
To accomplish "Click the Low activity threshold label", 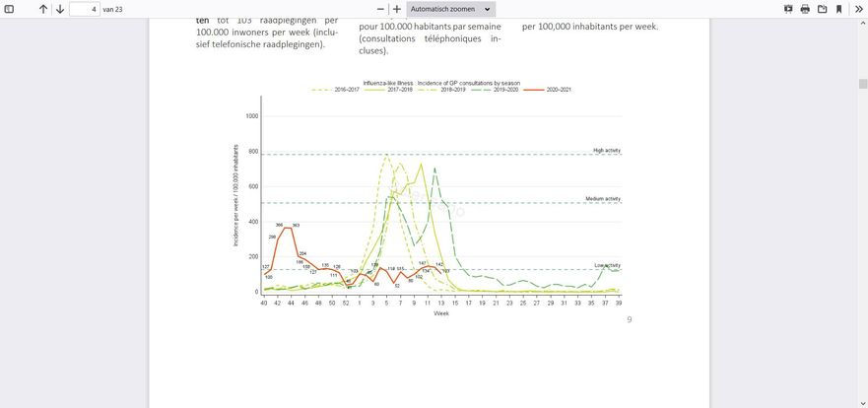I will (x=607, y=265).
